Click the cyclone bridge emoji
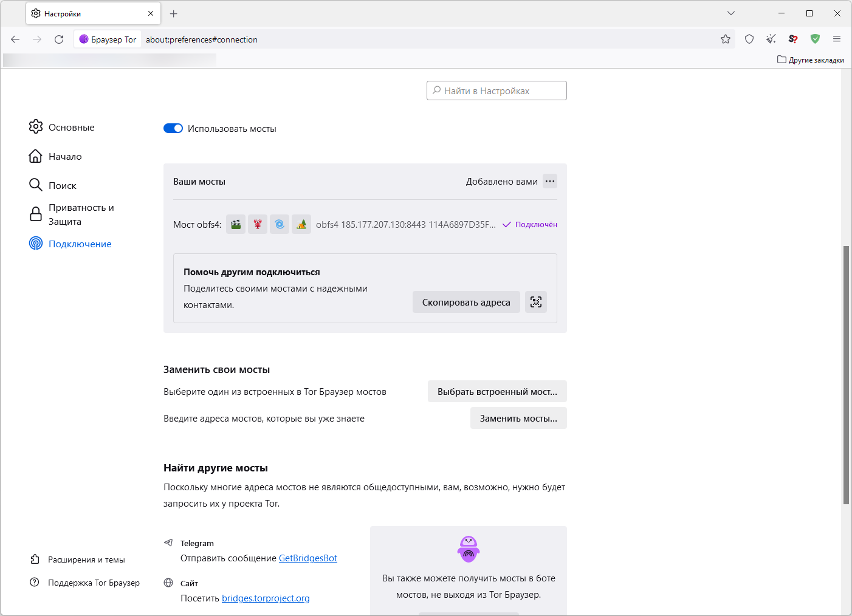Image resolution: width=852 pixels, height=616 pixels. pyautogui.click(x=280, y=224)
